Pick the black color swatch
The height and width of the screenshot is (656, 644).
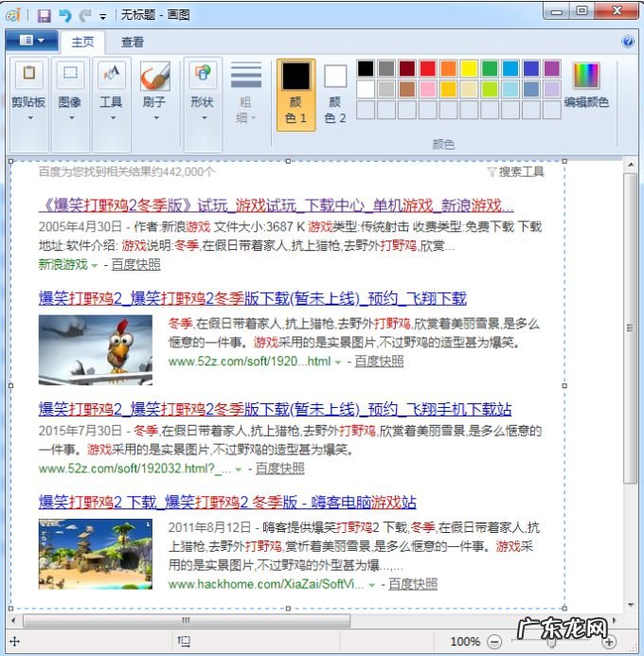pyautogui.click(x=366, y=68)
